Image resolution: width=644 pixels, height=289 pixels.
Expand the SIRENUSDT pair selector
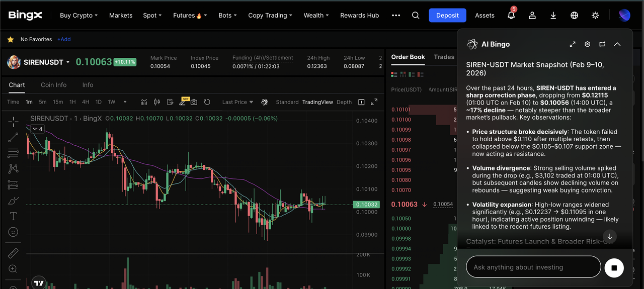[x=68, y=62]
